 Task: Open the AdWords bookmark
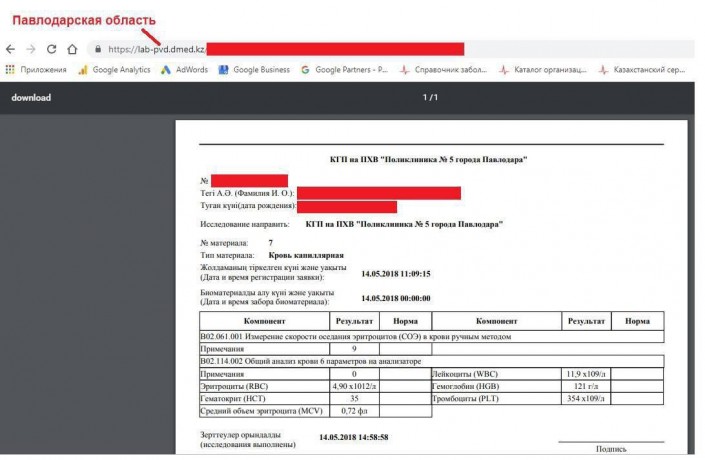point(183,70)
